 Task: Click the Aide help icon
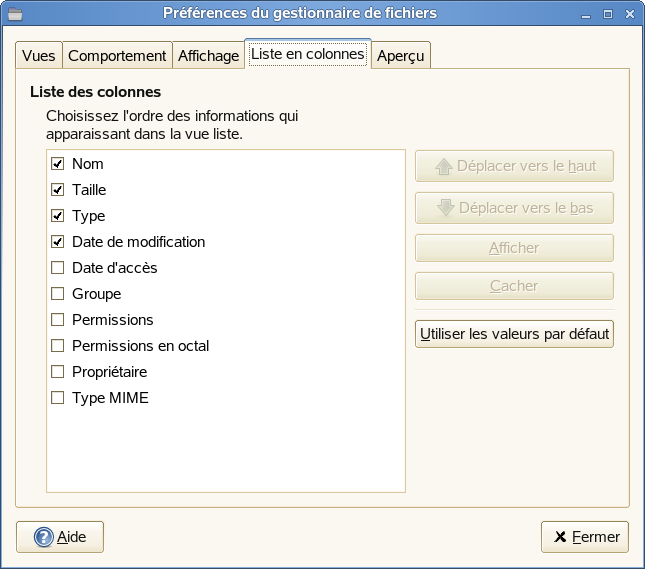tap(44, 537)
